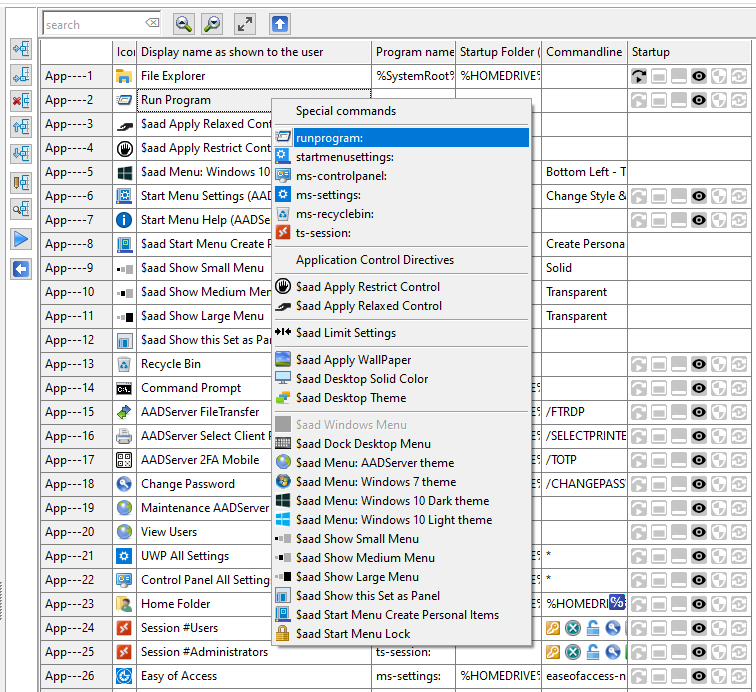Click the gold key icon in Session #Users row
Screen dimensions: 756x692
point(553,628)
